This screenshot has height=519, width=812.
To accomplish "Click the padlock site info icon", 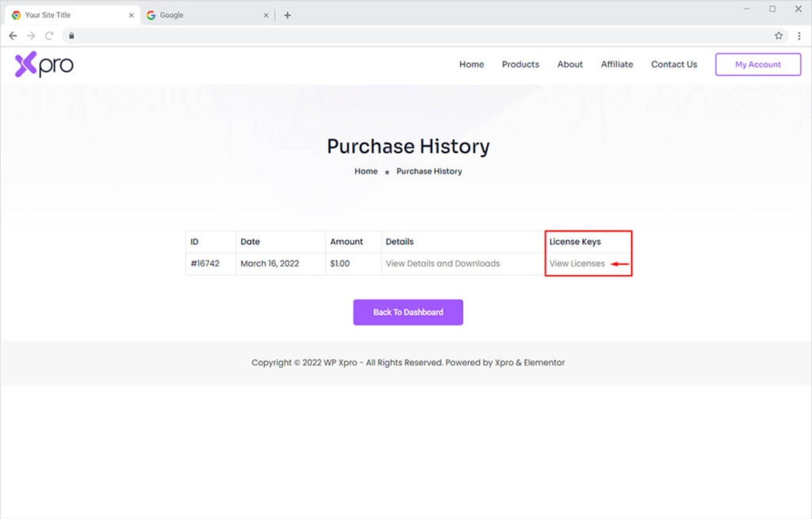I will click(x=71, y=36).
